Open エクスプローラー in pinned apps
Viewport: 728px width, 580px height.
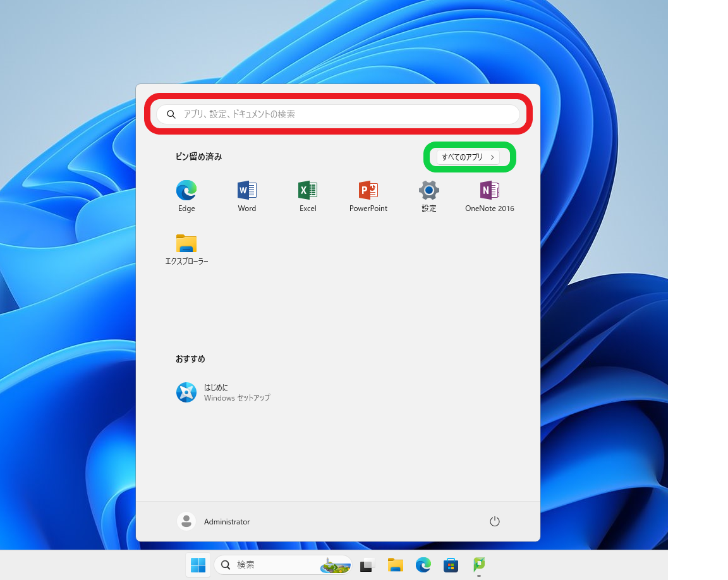[186, 249]
